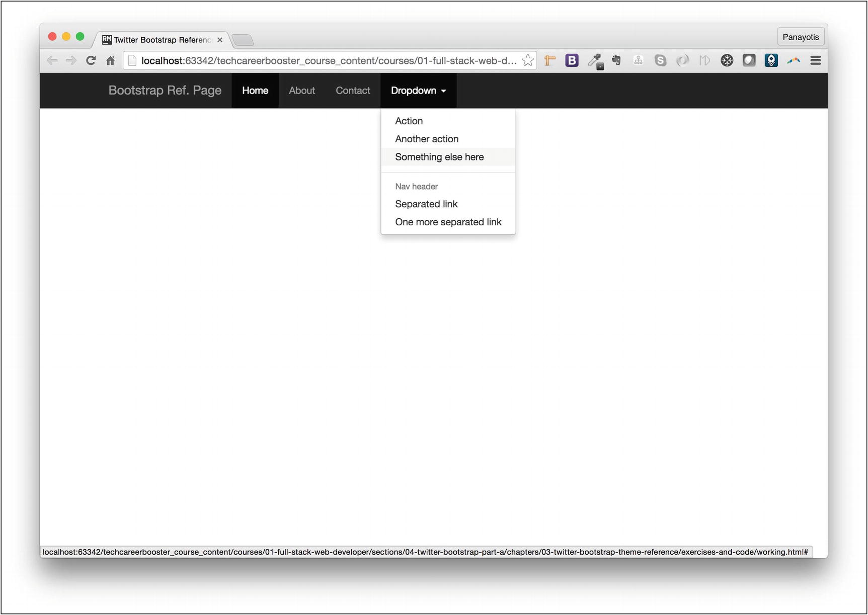Image resolution: width=868 pixels, height=615 pixels.
Task: Bookmark this page with the star icon
Action: click(527, 61)
